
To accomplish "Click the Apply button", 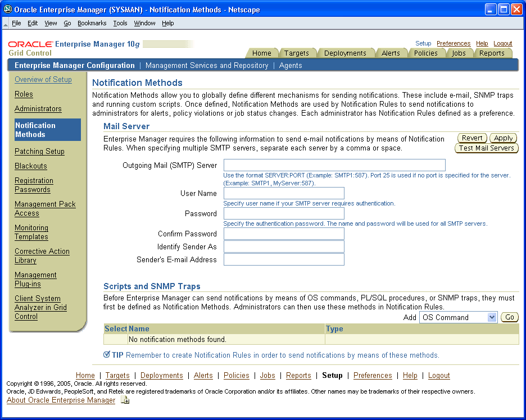I will (x=503, y=138).
